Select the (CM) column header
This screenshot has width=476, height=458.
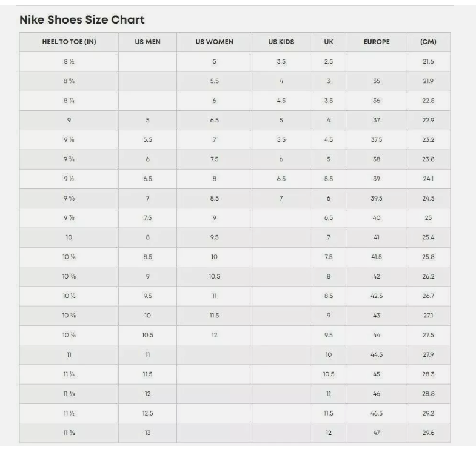click(x=428, y=42)
